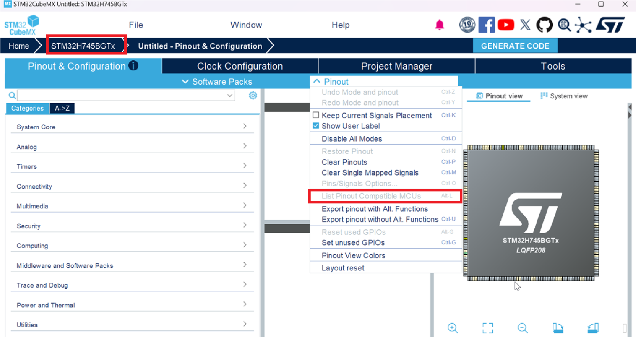Open the categories panel gear settings
644x350 pixels.
coord(253,95)
